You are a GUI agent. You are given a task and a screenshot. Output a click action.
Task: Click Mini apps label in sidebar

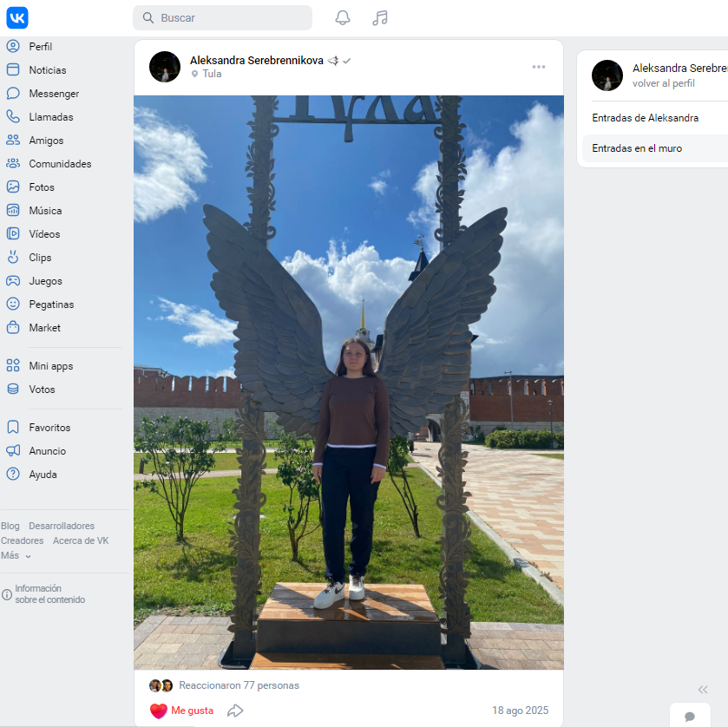[51, 366]
